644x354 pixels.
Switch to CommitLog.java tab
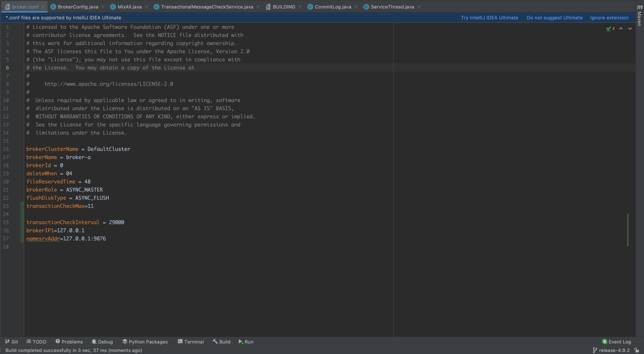click(333, 7)
